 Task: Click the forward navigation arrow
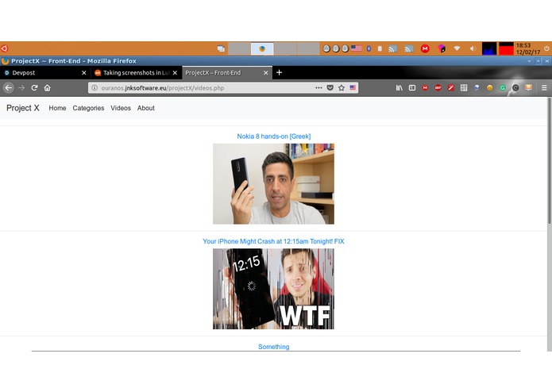(x=21, y=88)
